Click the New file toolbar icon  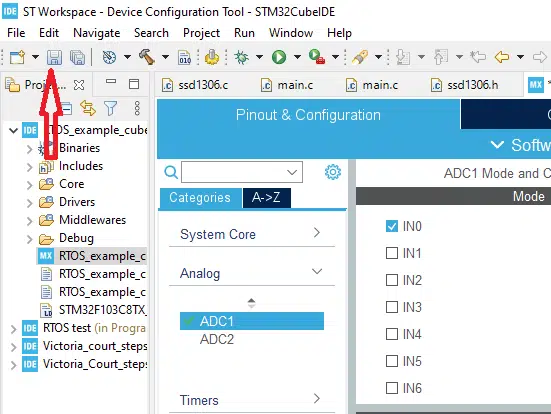17,57
